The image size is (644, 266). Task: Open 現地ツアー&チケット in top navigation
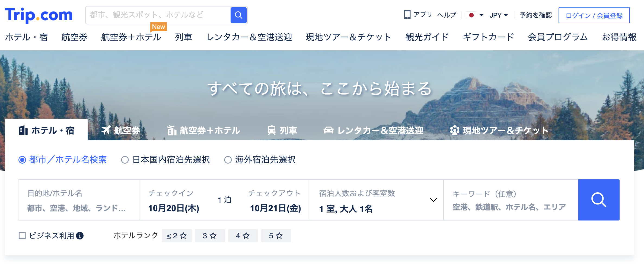[x=349, y=37]
